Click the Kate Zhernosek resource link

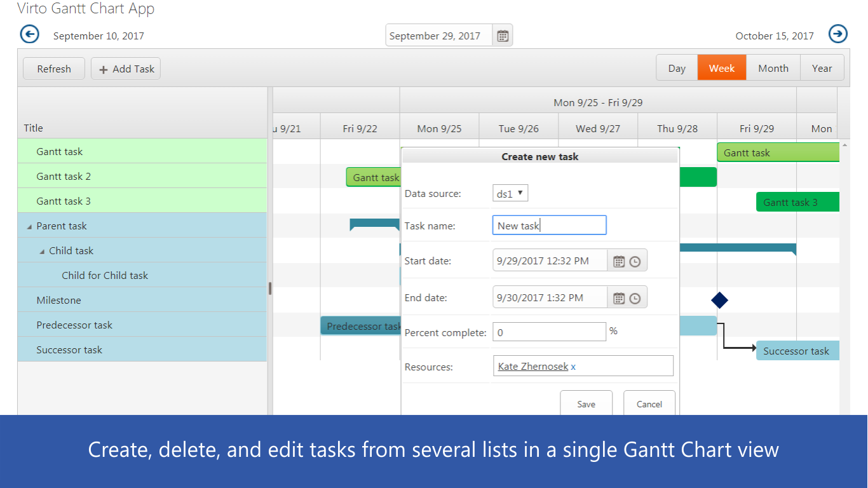pyautogui.click(x=533, y=367)
